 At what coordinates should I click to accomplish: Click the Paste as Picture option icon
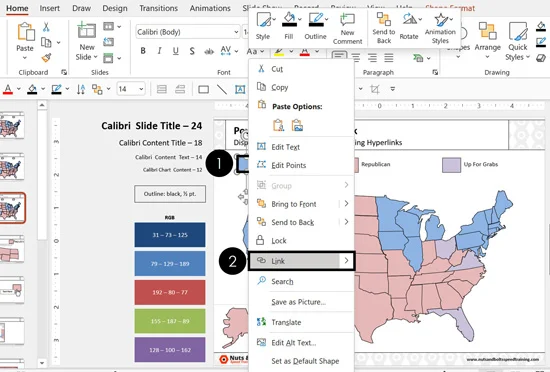297,125
